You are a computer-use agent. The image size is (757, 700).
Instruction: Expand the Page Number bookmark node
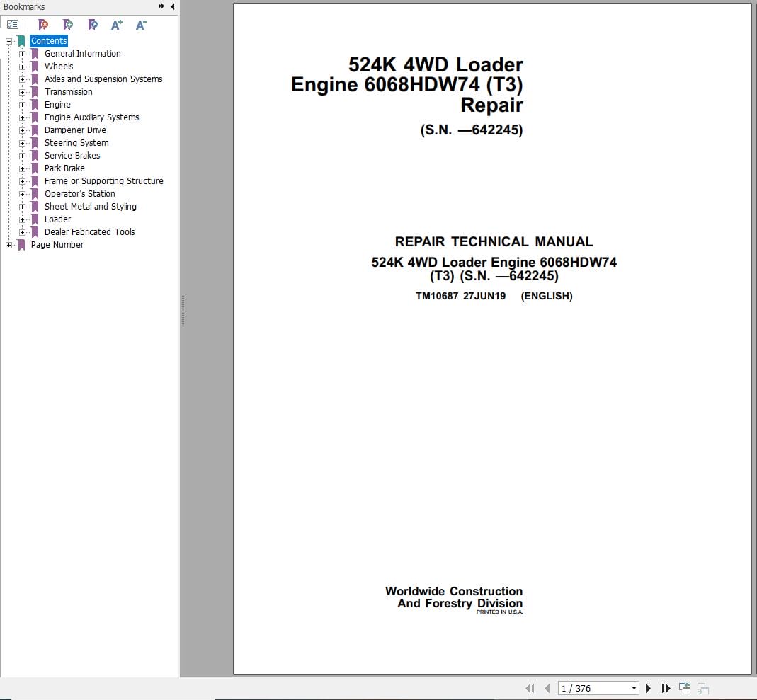pyautogui.click(x=8, y=245)
